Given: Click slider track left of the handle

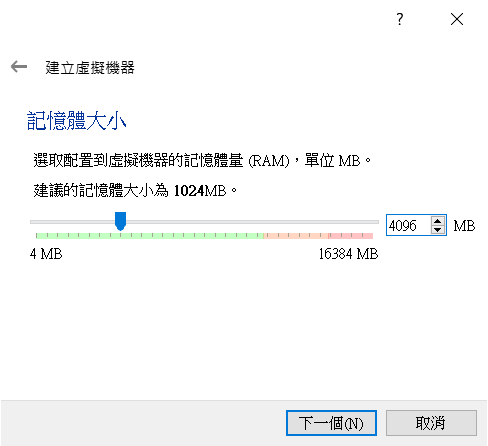Looking at the screenshot, I should 72,222.
